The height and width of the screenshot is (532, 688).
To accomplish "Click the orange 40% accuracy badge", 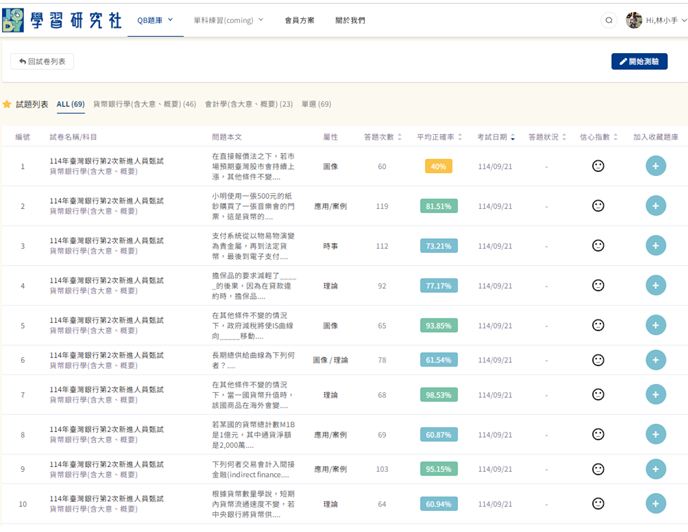I will 438,166.
